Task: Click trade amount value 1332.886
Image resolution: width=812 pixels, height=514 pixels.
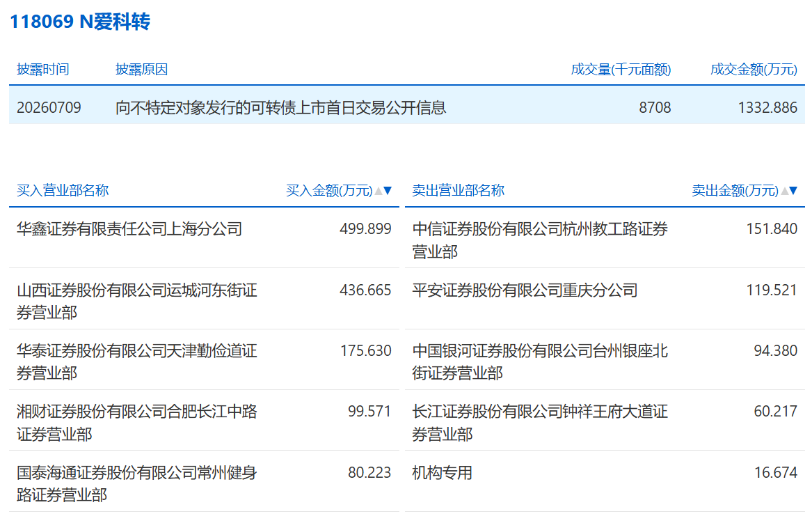Action: (x=767, y=108)
